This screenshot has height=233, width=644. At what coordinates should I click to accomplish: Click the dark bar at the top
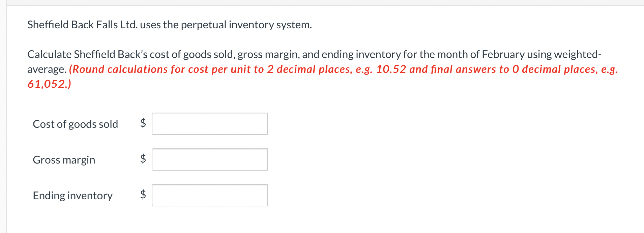322,3
